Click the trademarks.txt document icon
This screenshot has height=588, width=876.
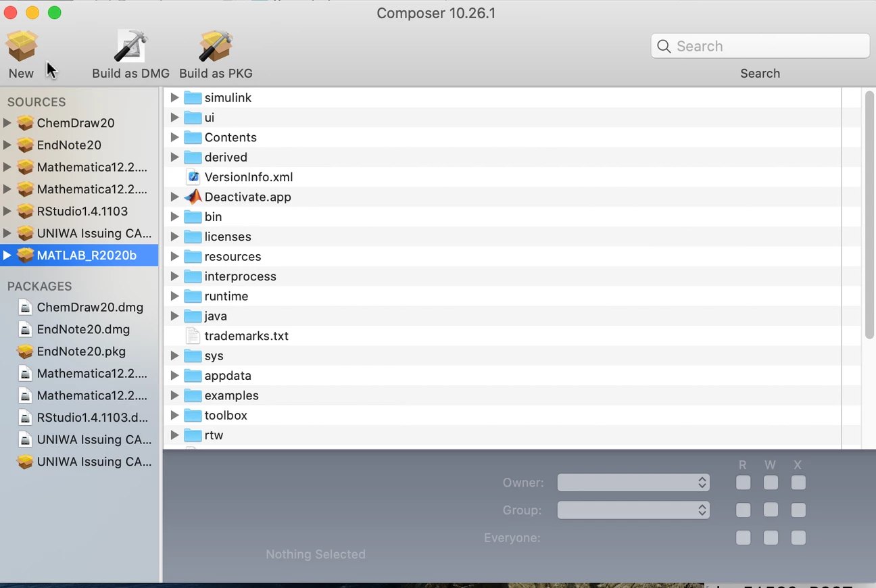pyautogui.click(x=193, y=336)
